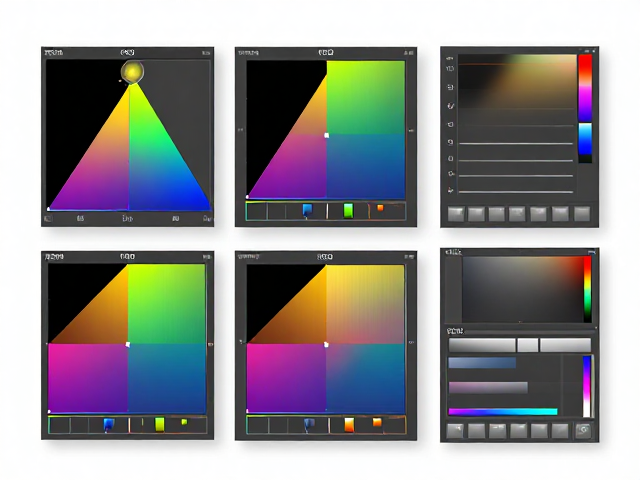
Task: Pick the small orange swatch in bottom-middle panel
Action: [377, 422]
